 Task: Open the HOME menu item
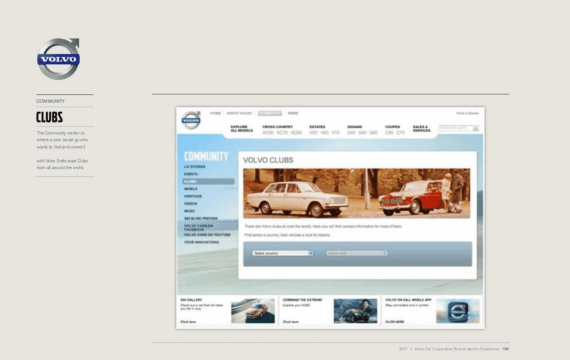[x=215, y=113]
